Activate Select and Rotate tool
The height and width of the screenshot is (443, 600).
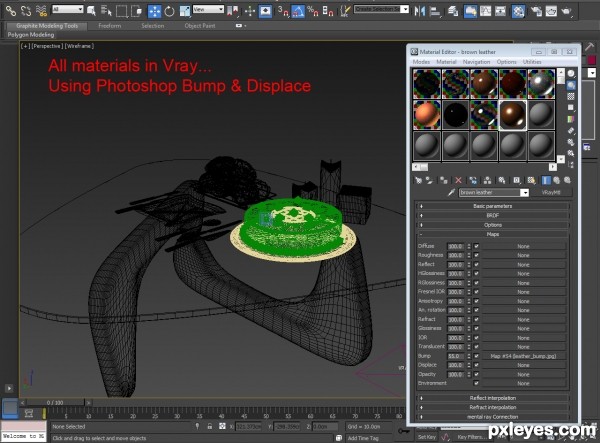[x=170, y=11]
